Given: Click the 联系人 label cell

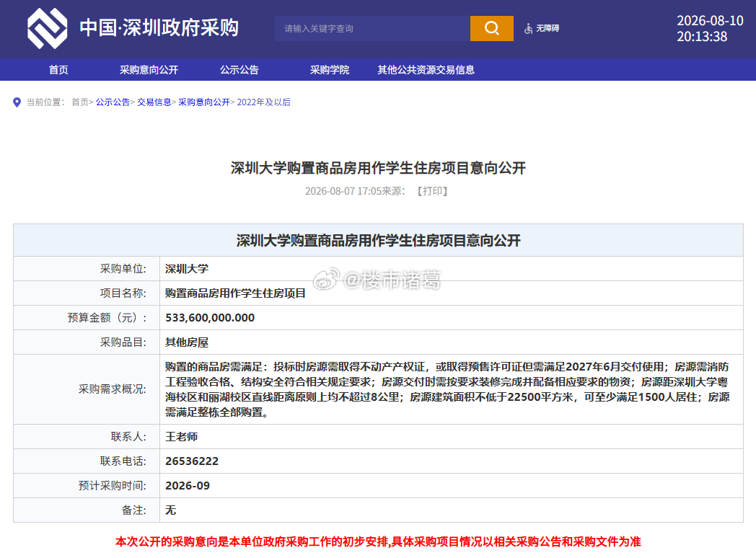Looking at the screenshot, I should click(x=87, y=437).
